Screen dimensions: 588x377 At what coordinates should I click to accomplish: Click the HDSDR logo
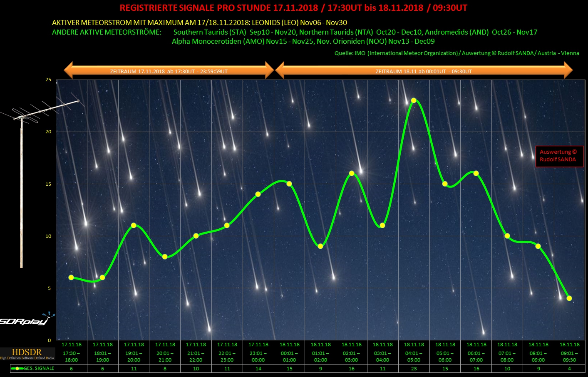coord(27,354)
